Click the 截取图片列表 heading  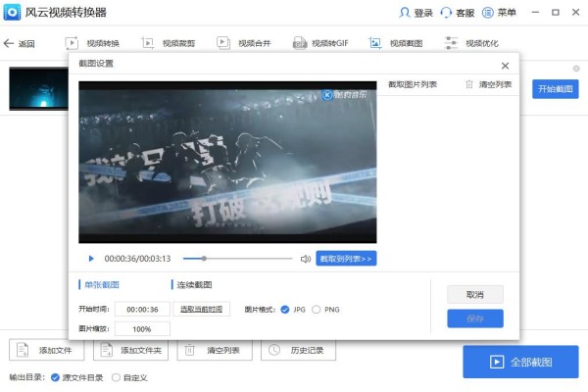pos(413,84)
